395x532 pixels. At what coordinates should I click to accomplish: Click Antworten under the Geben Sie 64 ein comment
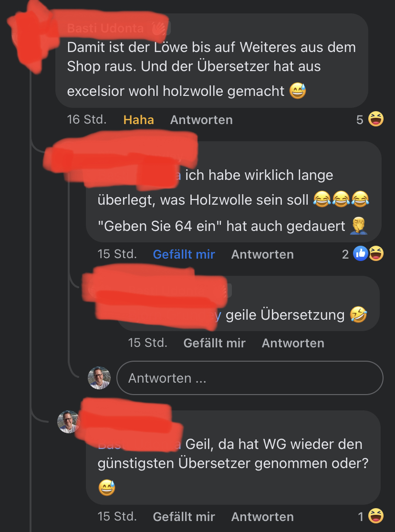point(262,254)
